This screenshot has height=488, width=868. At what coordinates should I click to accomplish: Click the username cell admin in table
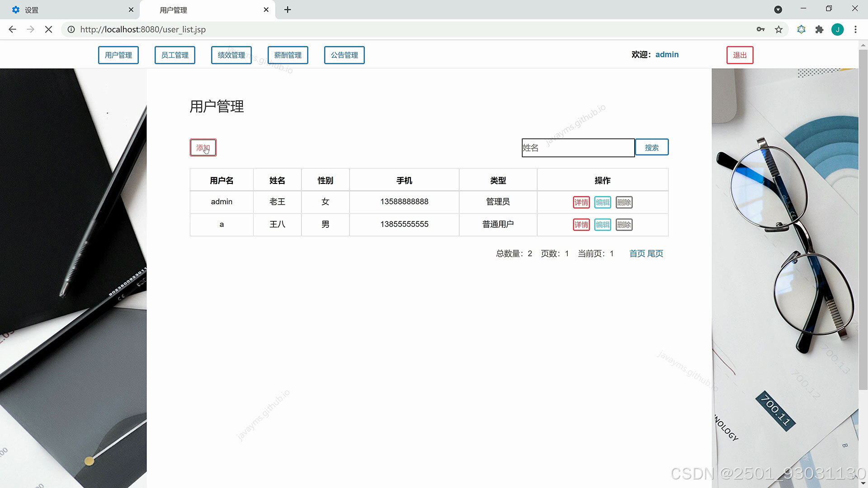(x=222, y=202)
